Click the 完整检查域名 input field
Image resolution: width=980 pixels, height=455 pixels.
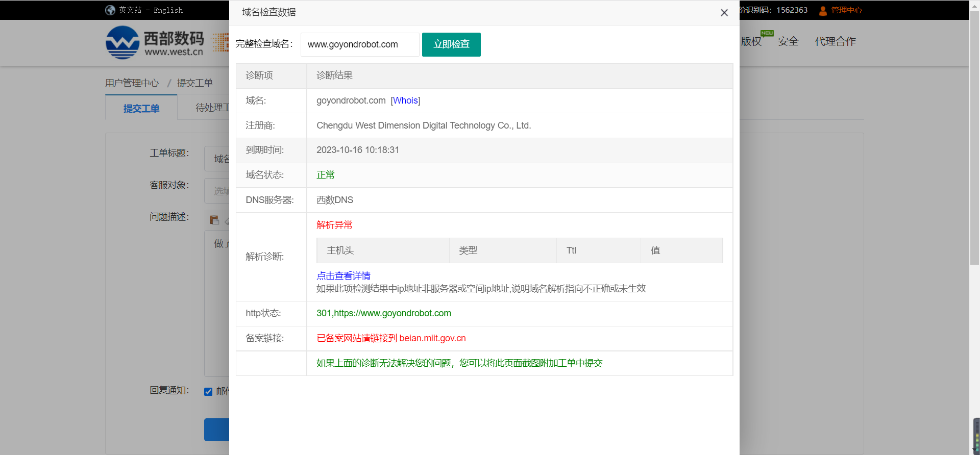tap(359, 44)
